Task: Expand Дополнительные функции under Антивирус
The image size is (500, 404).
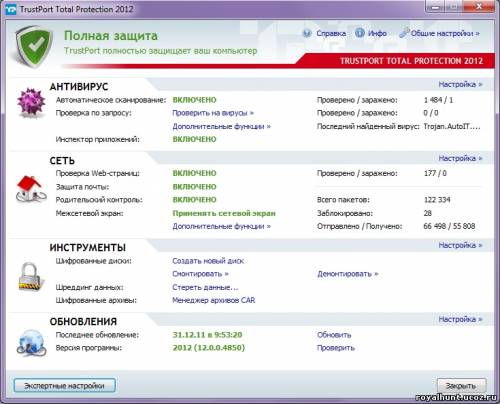Action: click(x=222, y=126)
